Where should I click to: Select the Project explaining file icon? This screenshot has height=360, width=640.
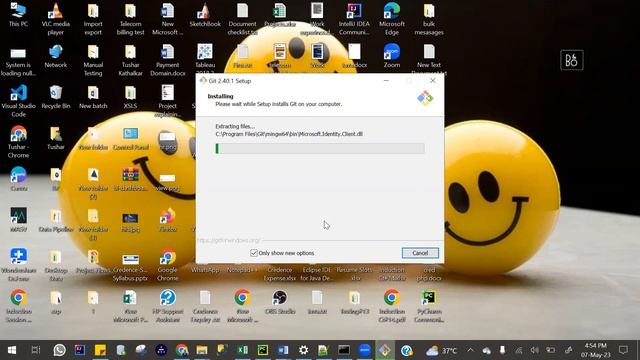tap(168, 101)
